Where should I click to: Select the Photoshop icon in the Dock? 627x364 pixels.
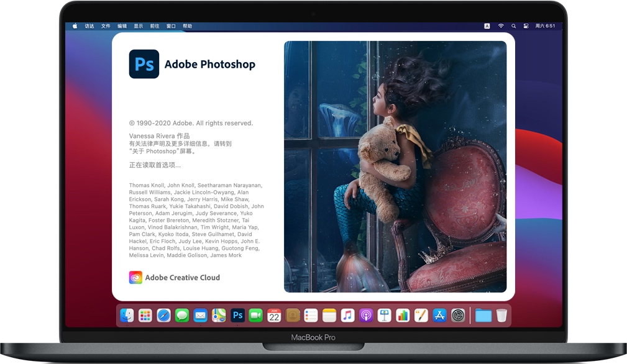click(x=237, y=315)
